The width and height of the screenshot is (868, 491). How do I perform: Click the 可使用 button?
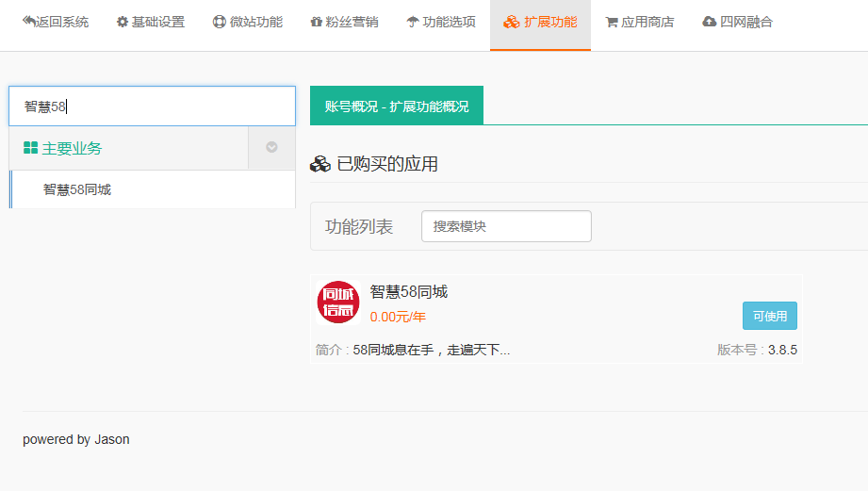click(769, 316)
